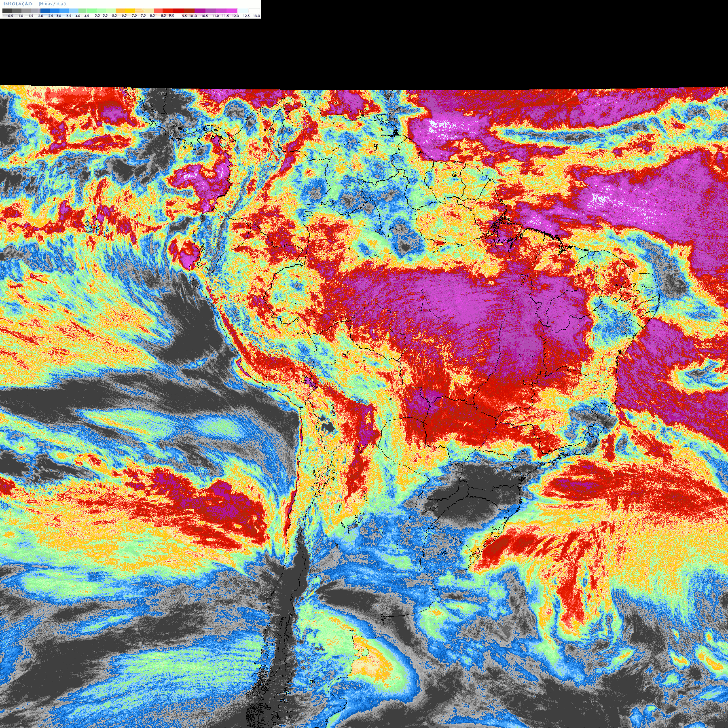
Task: Click the '3.5' legend value
Action: pos(69,16)
